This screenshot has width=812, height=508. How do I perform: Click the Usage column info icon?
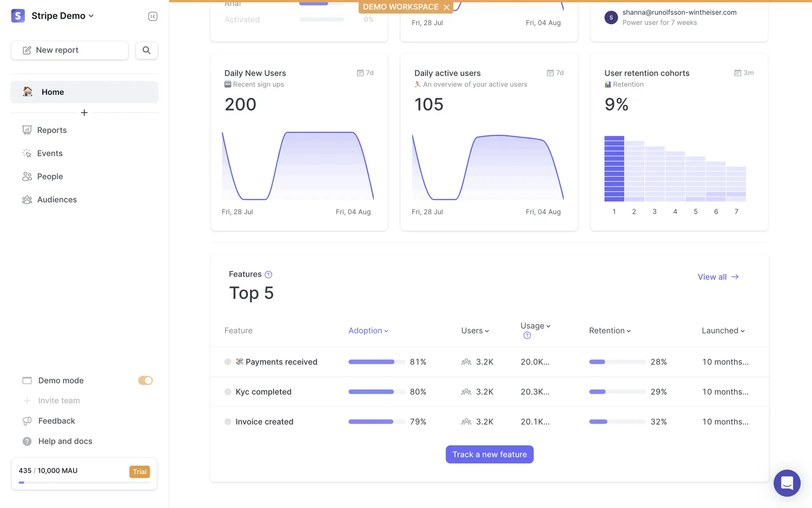click(527, 336)
